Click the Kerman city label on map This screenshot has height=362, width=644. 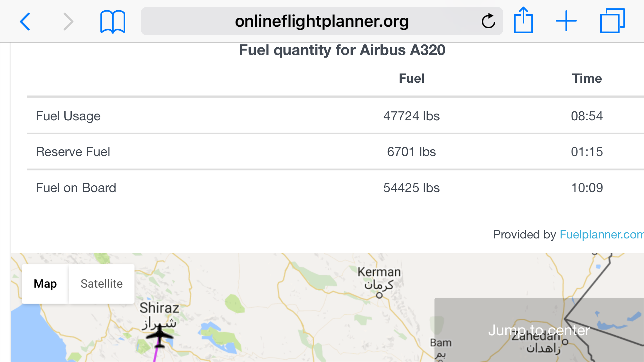(379, 272)
